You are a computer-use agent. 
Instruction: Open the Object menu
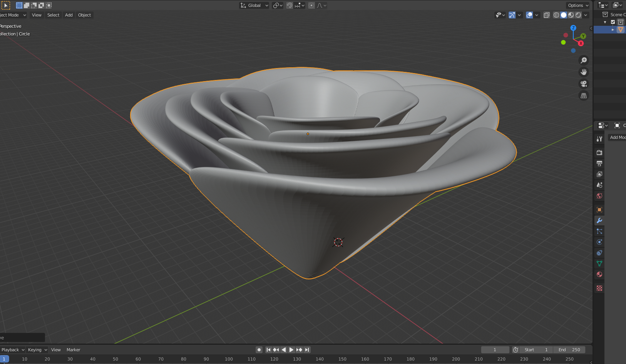pyautogui.click(x=84, y=15)
